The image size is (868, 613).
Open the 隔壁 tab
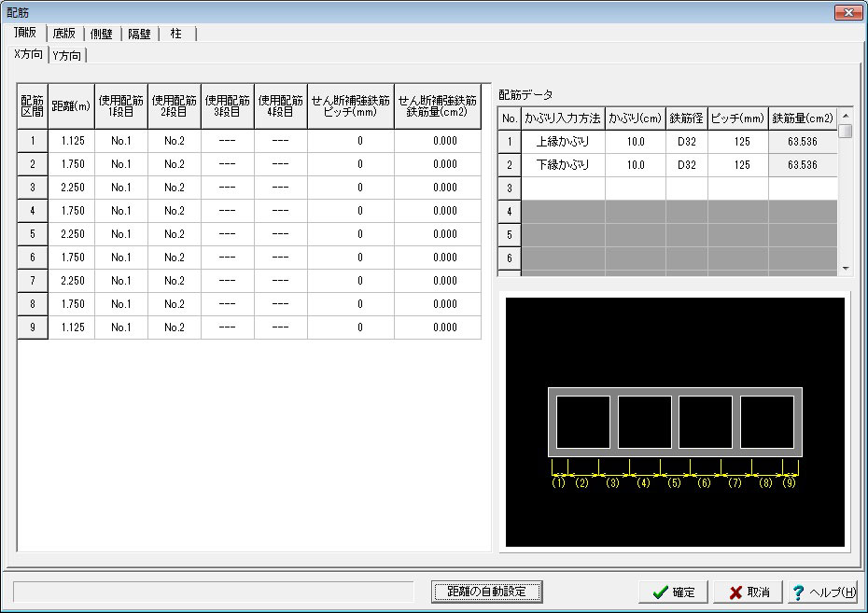point(139,34)
